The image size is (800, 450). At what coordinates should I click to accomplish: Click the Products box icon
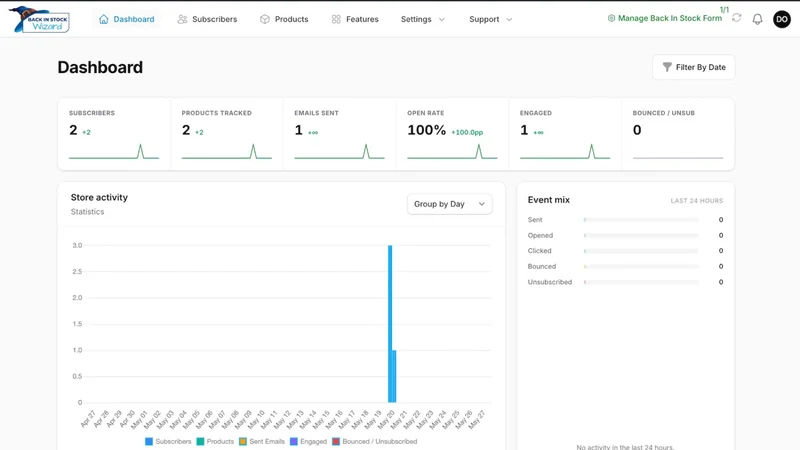(x=264, y=19)
